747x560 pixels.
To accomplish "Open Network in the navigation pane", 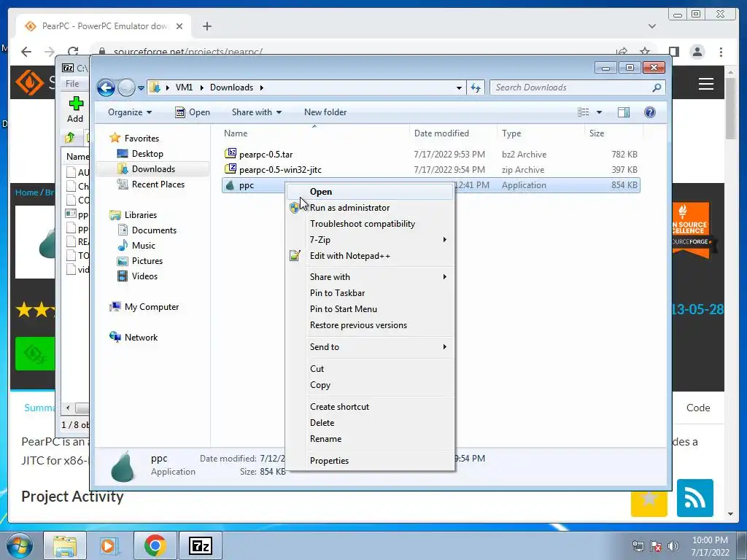I will pyautogui.click(x=141, y=338).
